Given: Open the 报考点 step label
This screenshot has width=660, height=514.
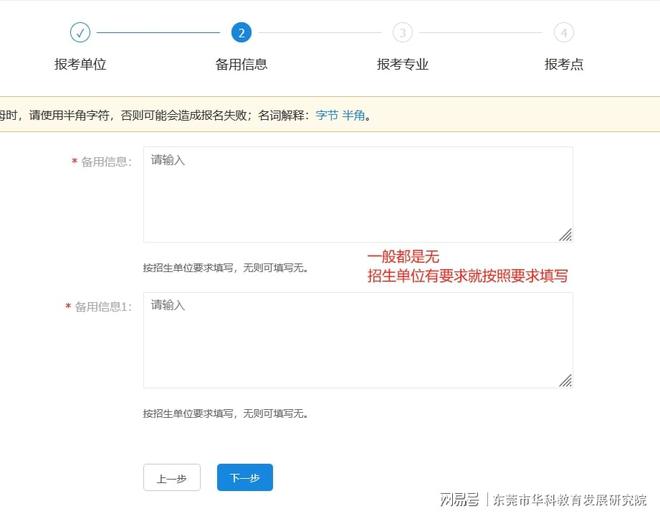Looking at the screenshot, I should [x=564, y=64].
